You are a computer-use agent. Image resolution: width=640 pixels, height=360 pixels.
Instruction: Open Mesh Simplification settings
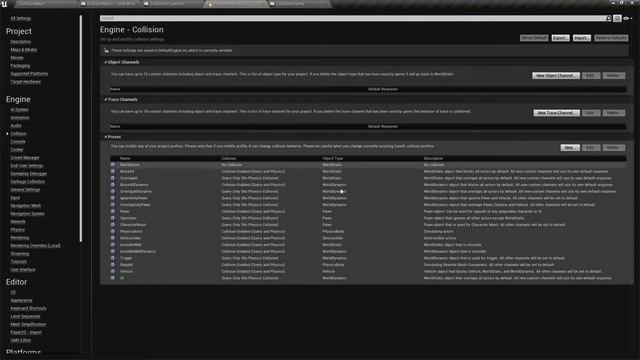(28, 324)
